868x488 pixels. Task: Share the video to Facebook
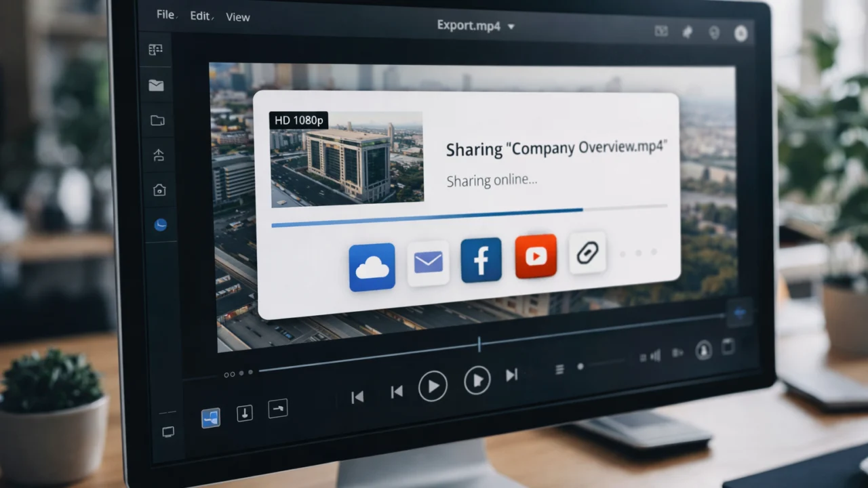(481, 259)
